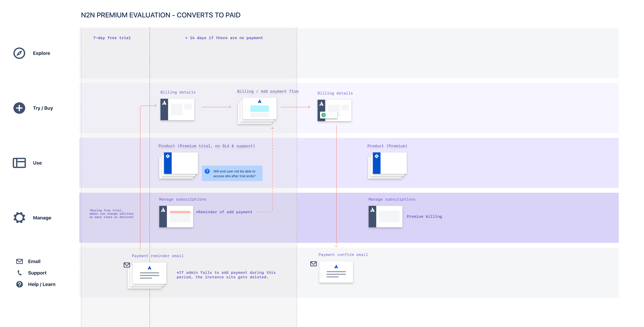Click the Use lane label
The image size is (644, 327).
[37, 163]
